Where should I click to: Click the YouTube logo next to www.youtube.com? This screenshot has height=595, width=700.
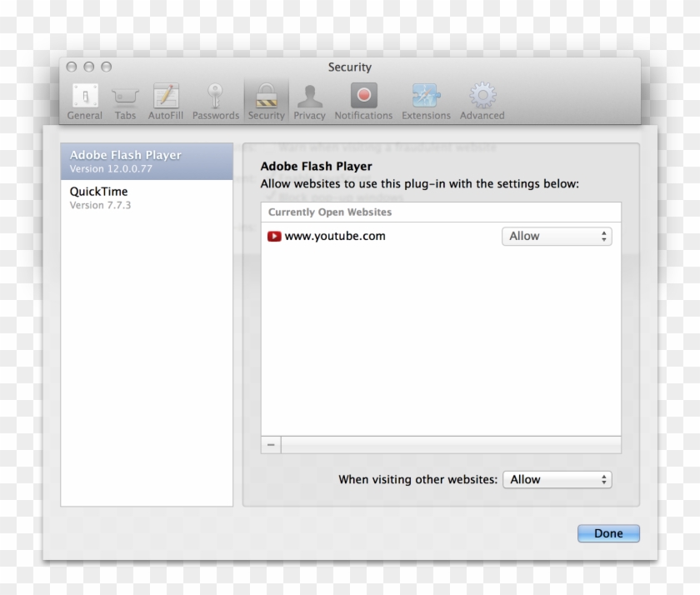coord(275,236)
